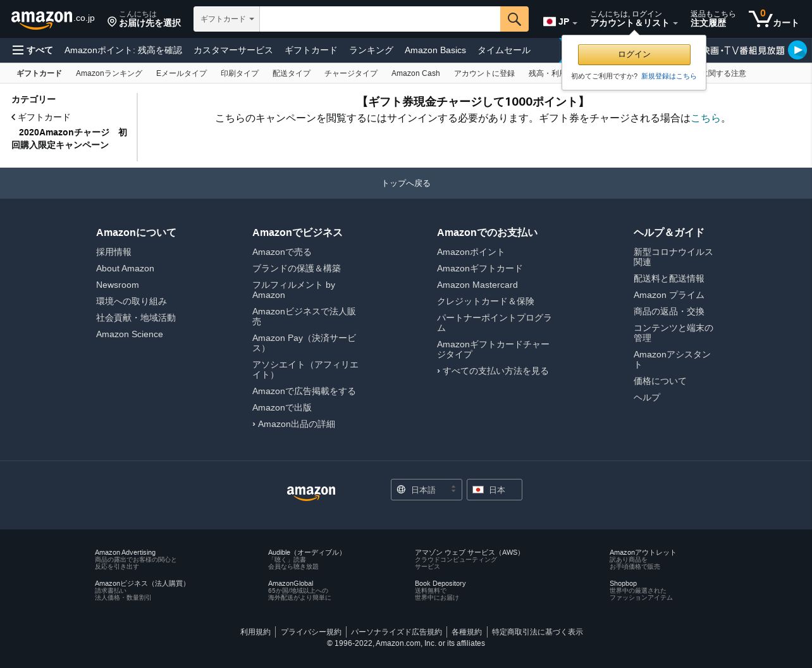
Task: Open プライバシー規約 link at bottom
Action: (x=311, y=632)
